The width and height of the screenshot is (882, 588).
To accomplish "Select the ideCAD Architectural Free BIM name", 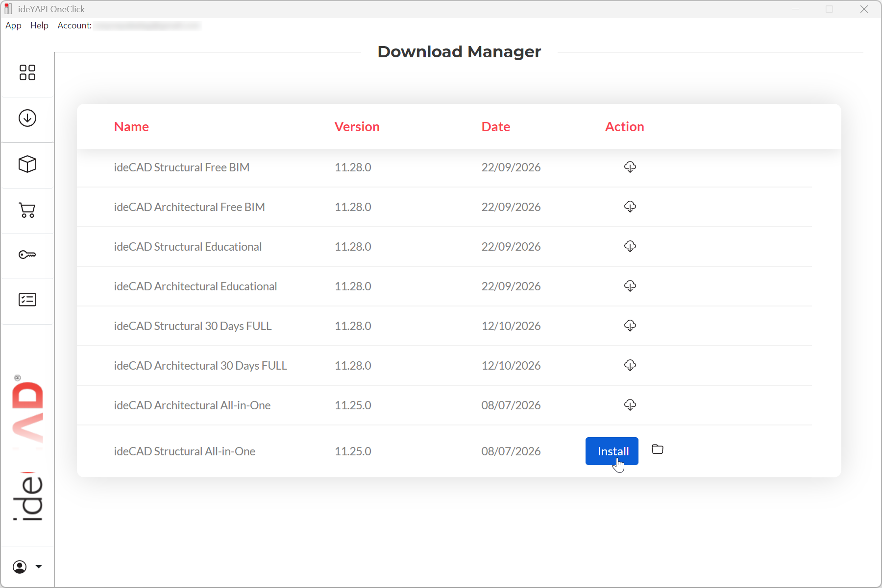I will (190, 207).
